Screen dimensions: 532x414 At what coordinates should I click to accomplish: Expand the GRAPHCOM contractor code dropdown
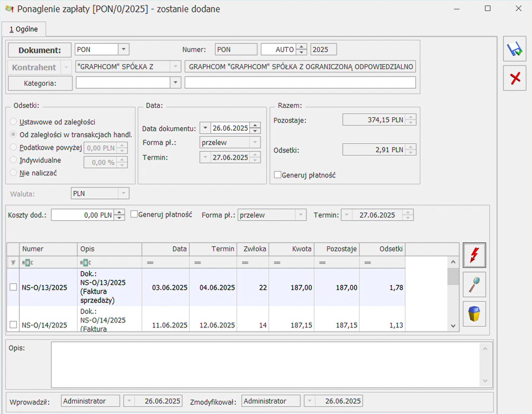pos(176,66)
